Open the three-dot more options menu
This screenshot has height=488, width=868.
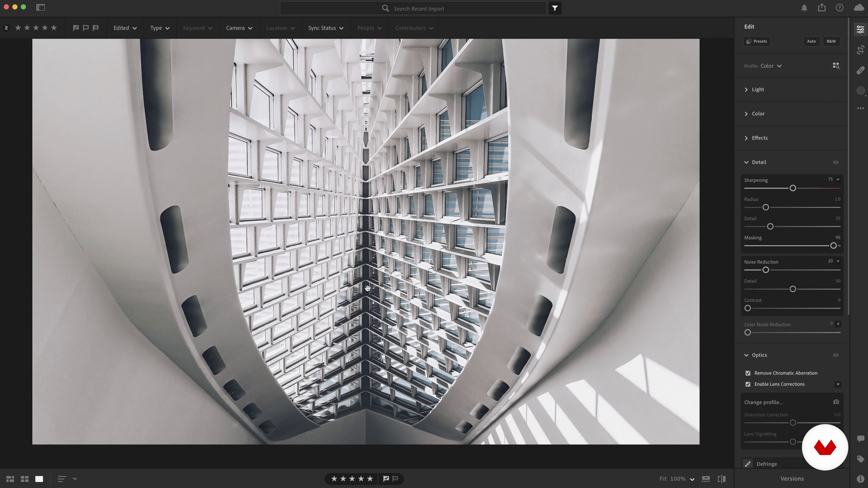click(x=861, y=108)
